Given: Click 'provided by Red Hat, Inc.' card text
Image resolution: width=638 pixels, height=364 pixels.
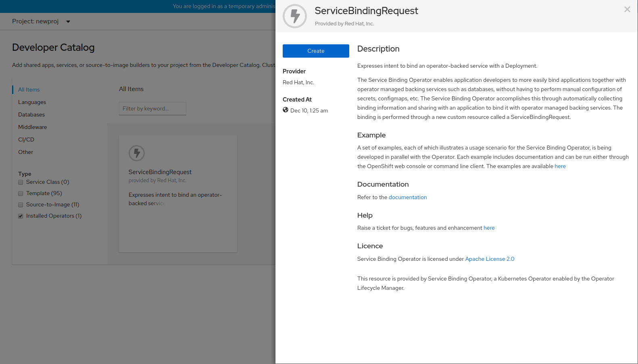Looking at the screenshot, I should [x=158, y=181].
